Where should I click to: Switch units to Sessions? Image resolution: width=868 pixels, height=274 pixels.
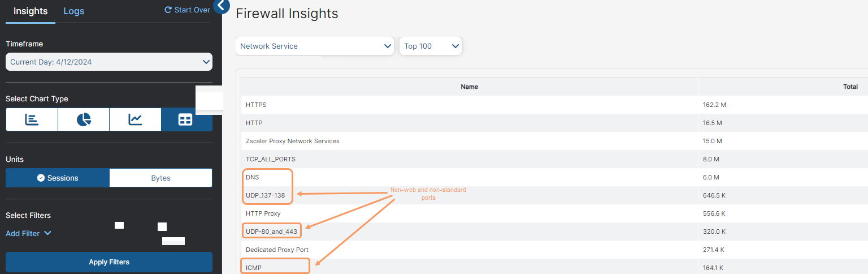(x=58, y=178)
